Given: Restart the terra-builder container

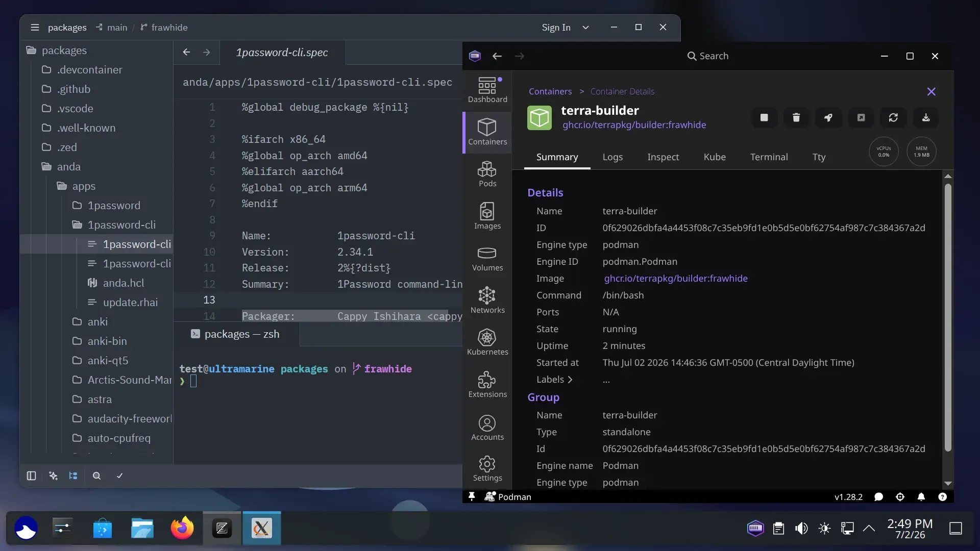Looking at the screenshot, I should pos(893,118).
